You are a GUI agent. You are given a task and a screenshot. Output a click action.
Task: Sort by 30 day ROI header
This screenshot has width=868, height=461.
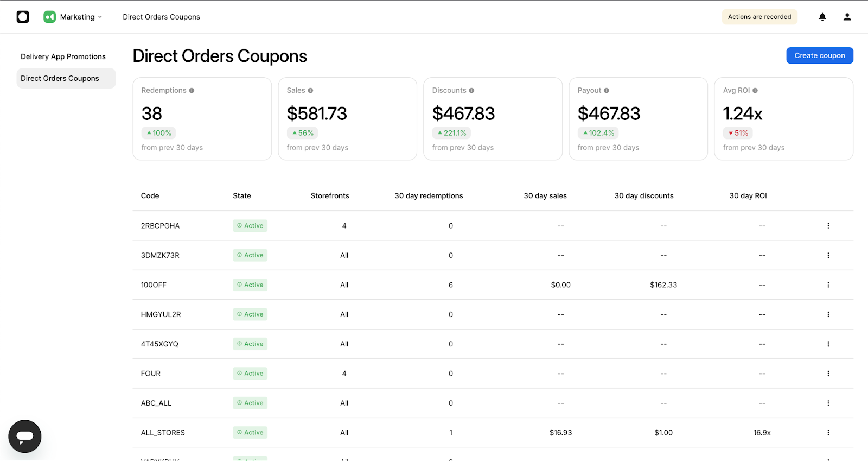tap(748, 196)
